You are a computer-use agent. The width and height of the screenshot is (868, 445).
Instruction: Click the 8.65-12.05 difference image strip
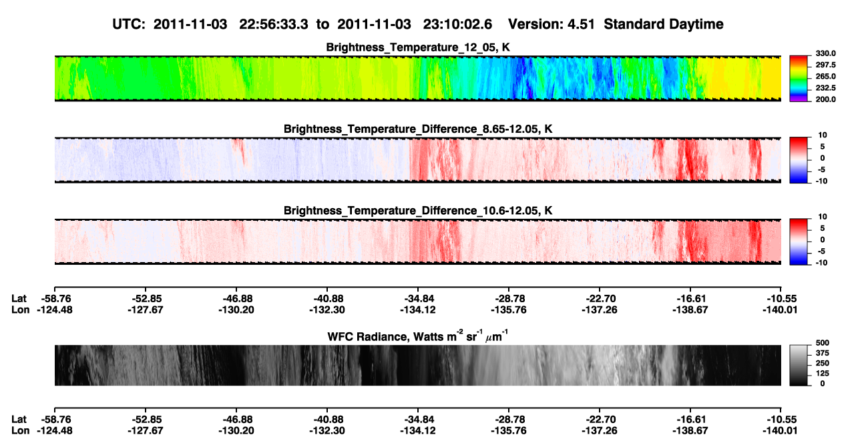pos(417,160)
